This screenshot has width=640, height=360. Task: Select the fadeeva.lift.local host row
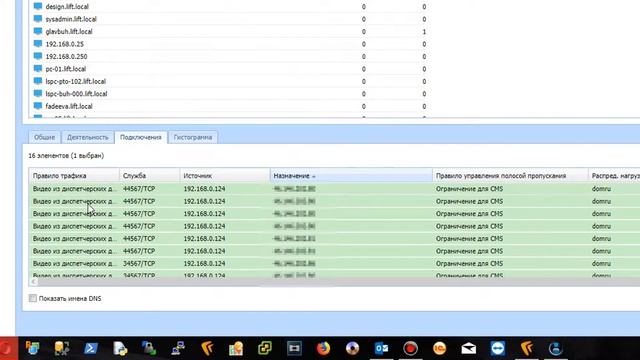point(229,106)
